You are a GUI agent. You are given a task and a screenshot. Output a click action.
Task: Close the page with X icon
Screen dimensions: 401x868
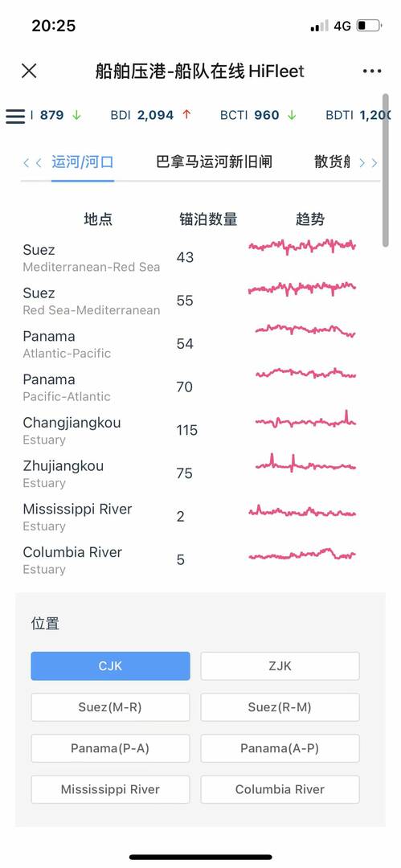pos(29,71)
